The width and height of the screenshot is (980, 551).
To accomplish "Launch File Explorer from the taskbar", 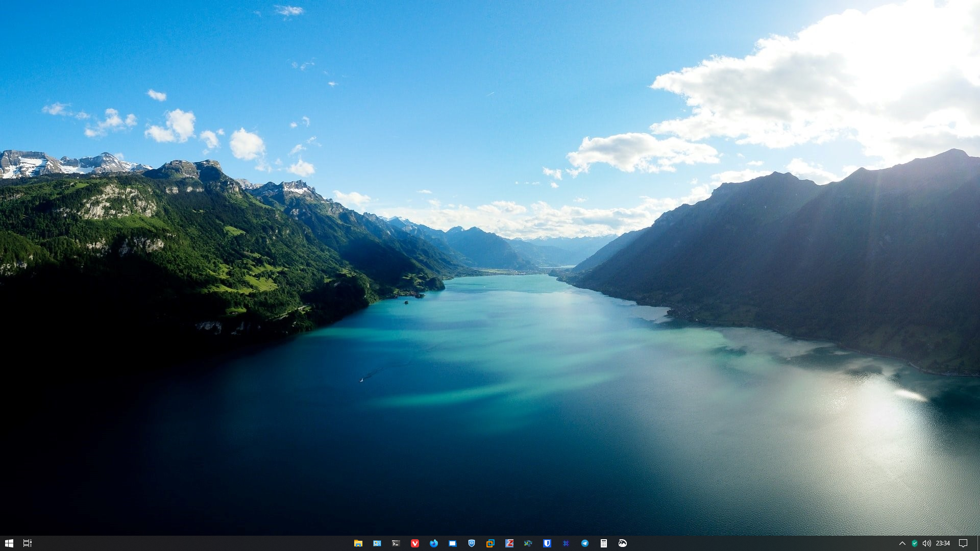I will coord(358,543).
